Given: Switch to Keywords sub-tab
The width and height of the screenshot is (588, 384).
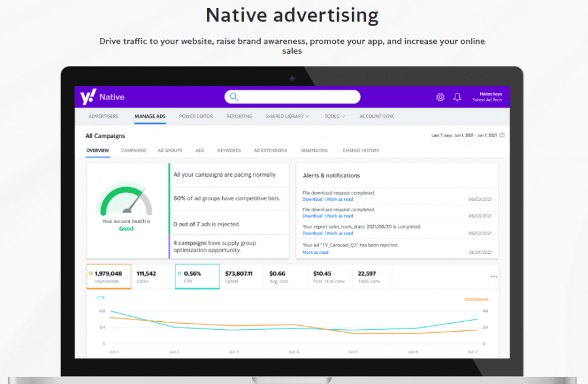Looking at the screenshot, I should 229,150.
